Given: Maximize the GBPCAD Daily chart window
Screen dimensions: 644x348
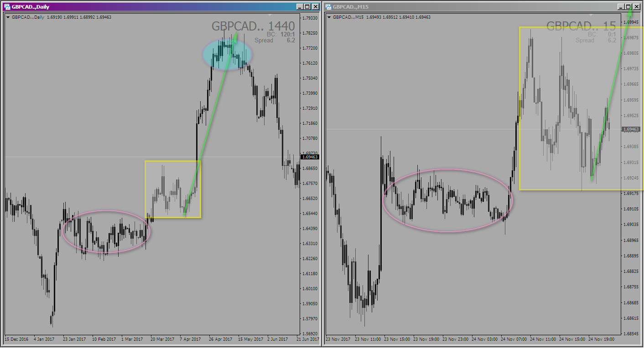Looking at the screenshot, I should 307,7.
